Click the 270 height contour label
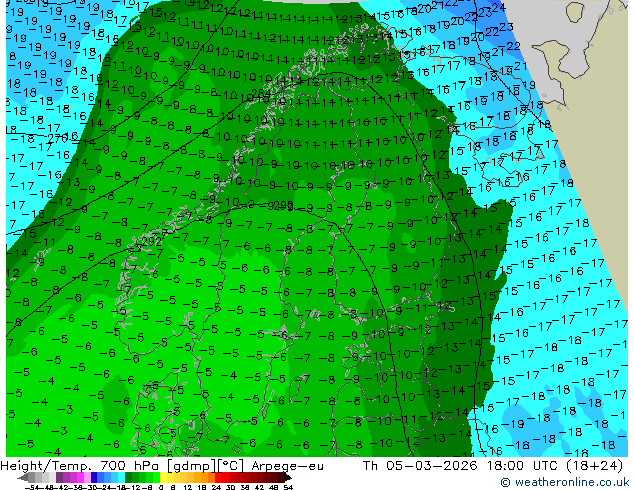 pos(57,138)
